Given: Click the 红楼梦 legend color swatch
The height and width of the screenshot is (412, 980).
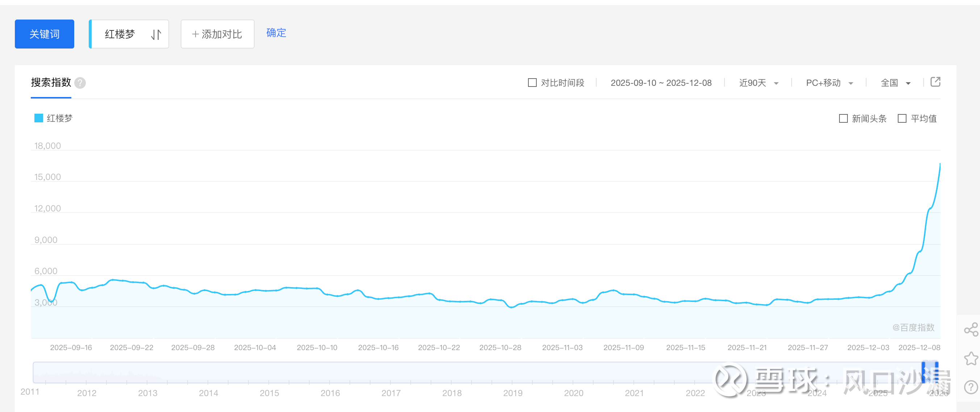Looking at the screenshot, I should pyautogui.click(x=39, y=118).
